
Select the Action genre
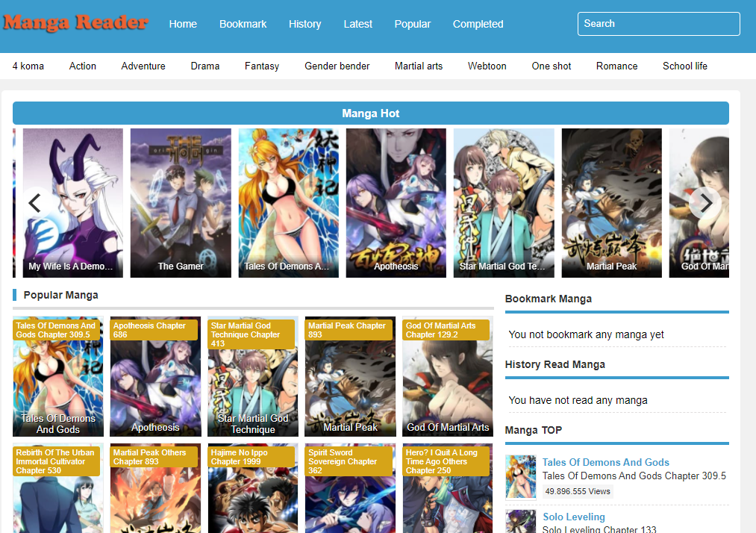point(82,66)
